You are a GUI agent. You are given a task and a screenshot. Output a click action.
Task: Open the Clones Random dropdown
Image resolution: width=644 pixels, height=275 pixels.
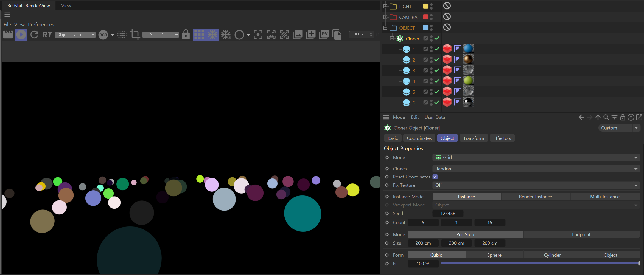coord(536,169)
